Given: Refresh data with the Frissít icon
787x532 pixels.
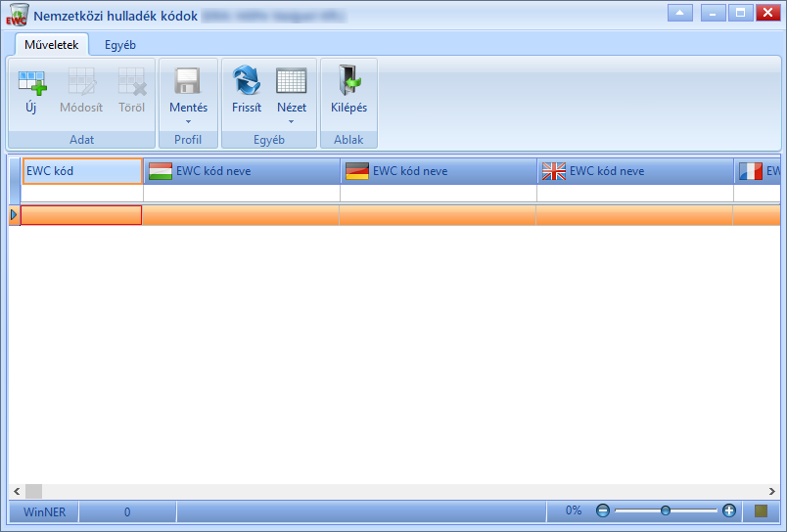Looking at the screenshot, I should click(247, 81).
